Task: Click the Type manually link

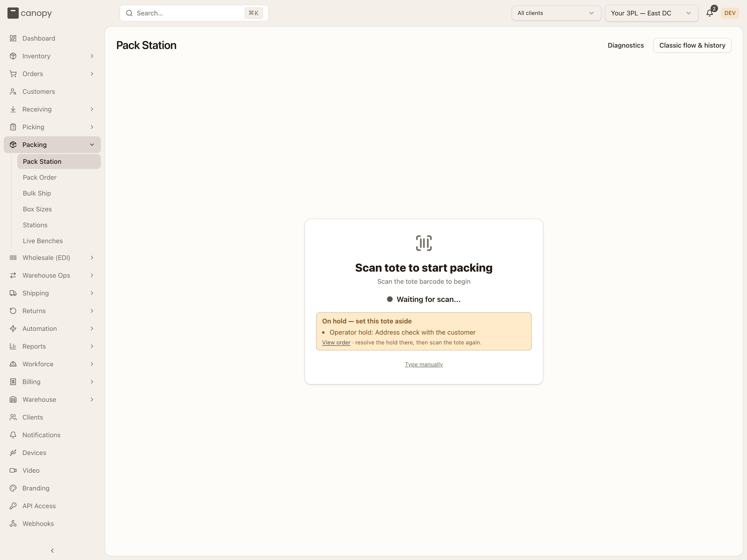Action: pyautogui.click(x=423, y=364)
